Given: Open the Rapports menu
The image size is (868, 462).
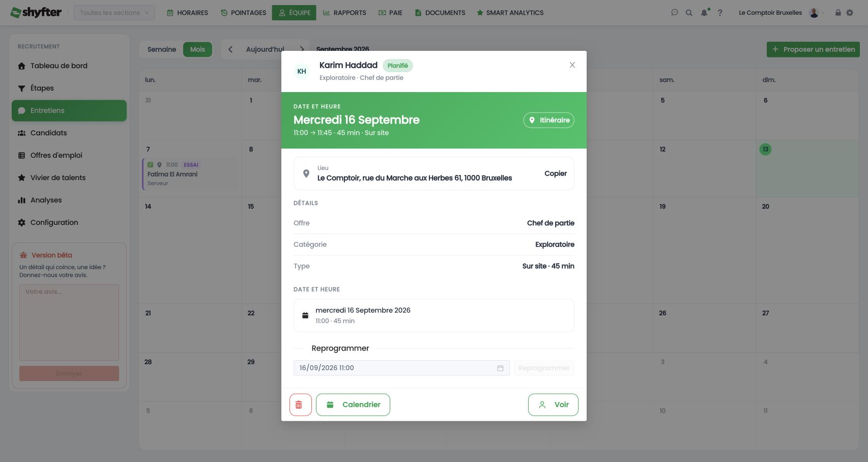Looking at the screenshot, I should (344, 13).
